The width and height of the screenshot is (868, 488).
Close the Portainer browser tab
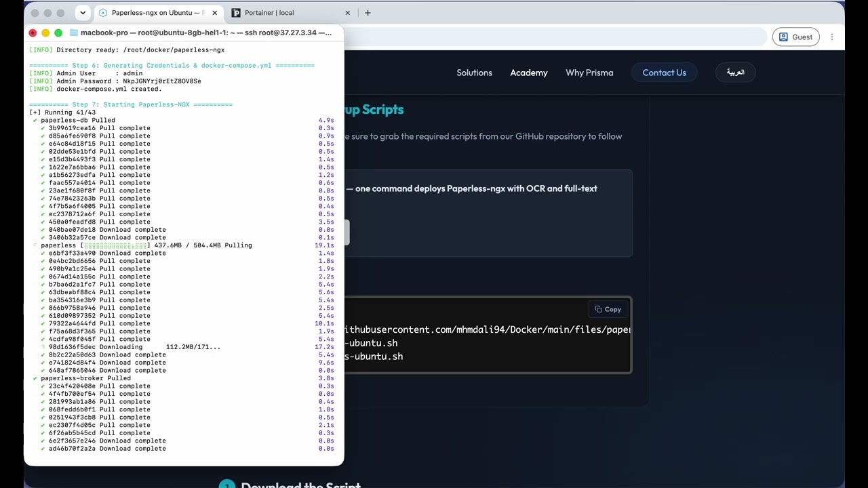tap(348, 13)
